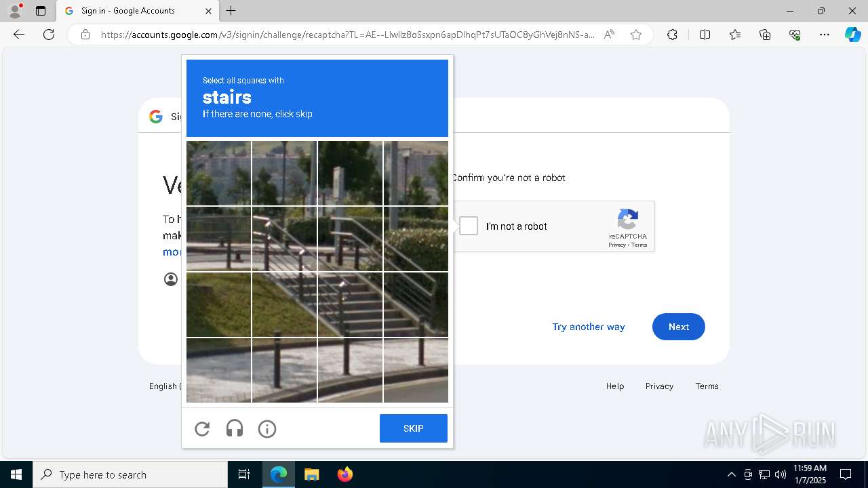Open the reCAPTCHA Privacy link
868x488 pixels.
pyautogui.click(x=616, y=245)
